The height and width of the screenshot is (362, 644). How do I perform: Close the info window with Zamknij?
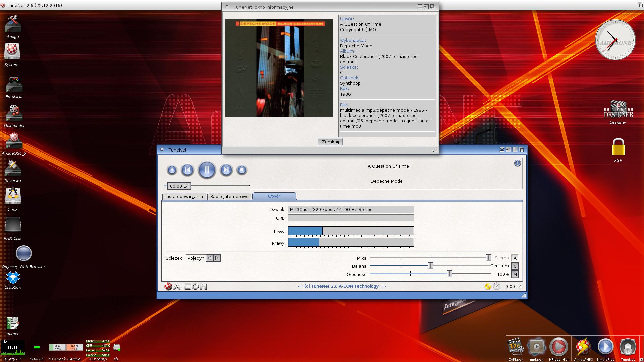click(x=330, y=142)
